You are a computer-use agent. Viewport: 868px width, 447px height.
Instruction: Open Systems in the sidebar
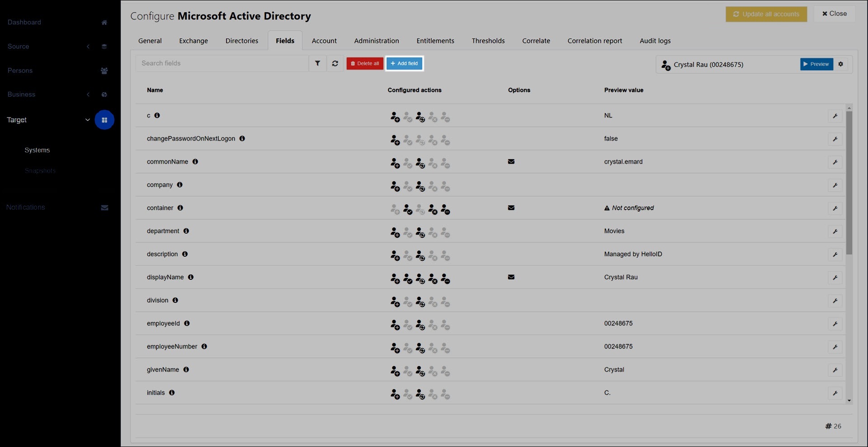coord(37,150)
